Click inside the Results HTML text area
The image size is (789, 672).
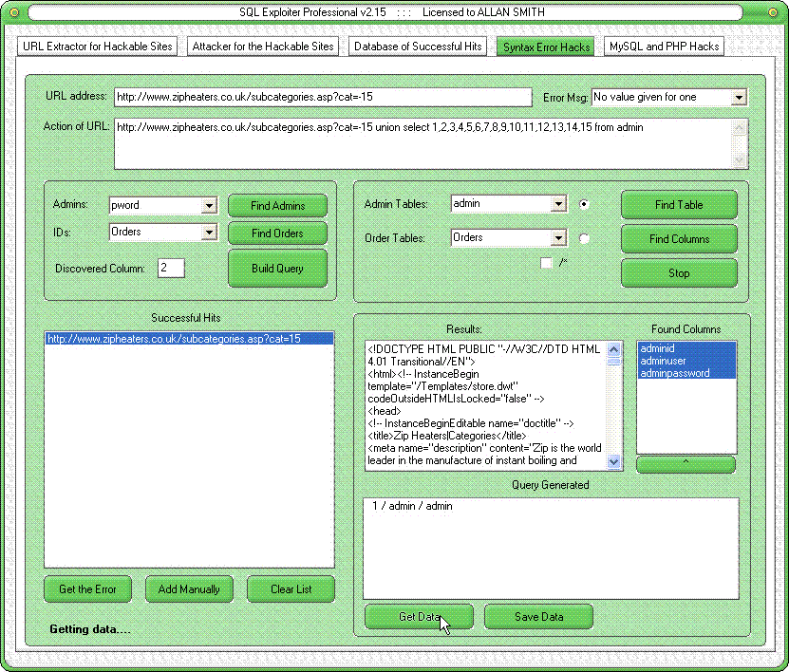tap(486, 405)
